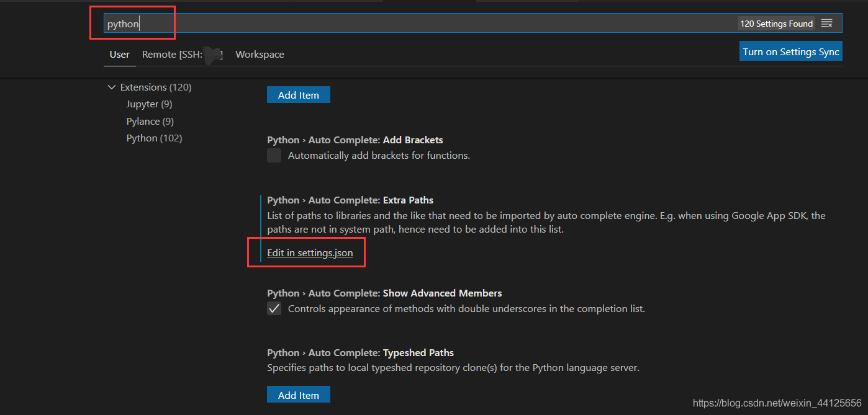Enable the Add Brackets checkbox
The width and height of the screenshot is (868, 415).
(x=274, y=156)
